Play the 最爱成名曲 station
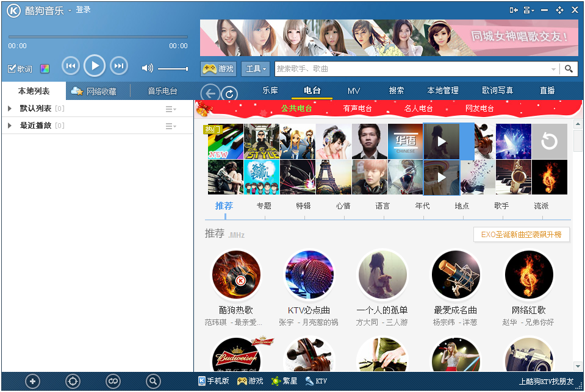 tap(456, 275)
